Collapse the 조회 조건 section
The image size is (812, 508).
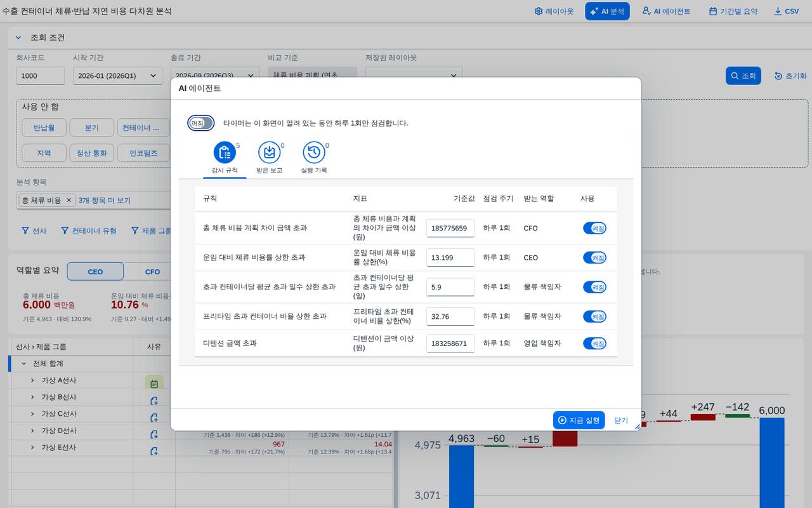pos(18,37)
